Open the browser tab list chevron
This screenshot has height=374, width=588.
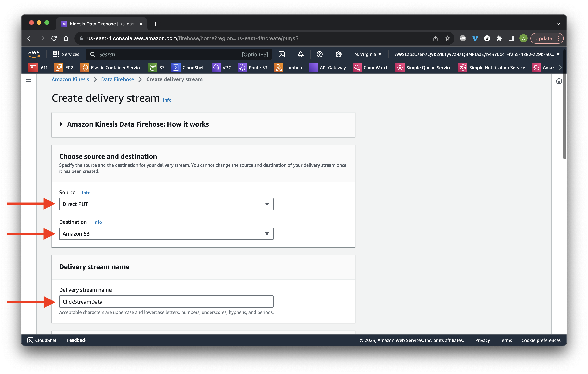tap(558, 24)
